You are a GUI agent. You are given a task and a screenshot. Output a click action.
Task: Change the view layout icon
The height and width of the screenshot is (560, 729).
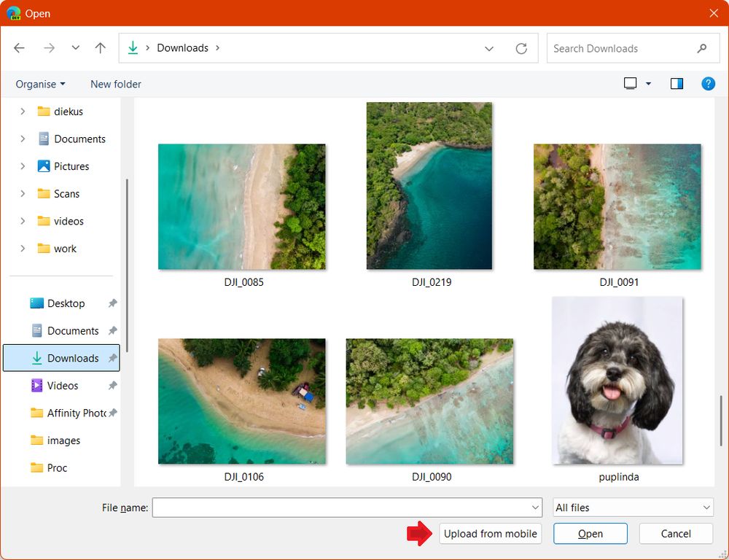tap(630, 84)
